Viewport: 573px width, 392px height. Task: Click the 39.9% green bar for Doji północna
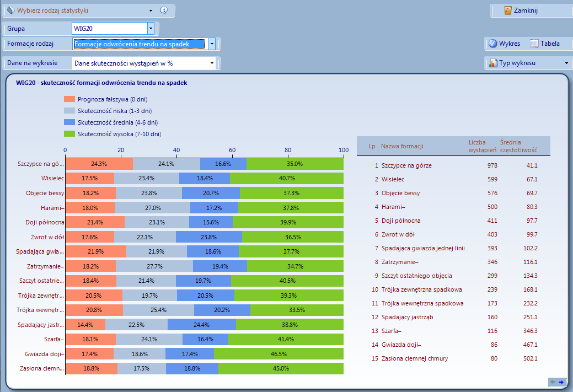(x=288, y=222)
